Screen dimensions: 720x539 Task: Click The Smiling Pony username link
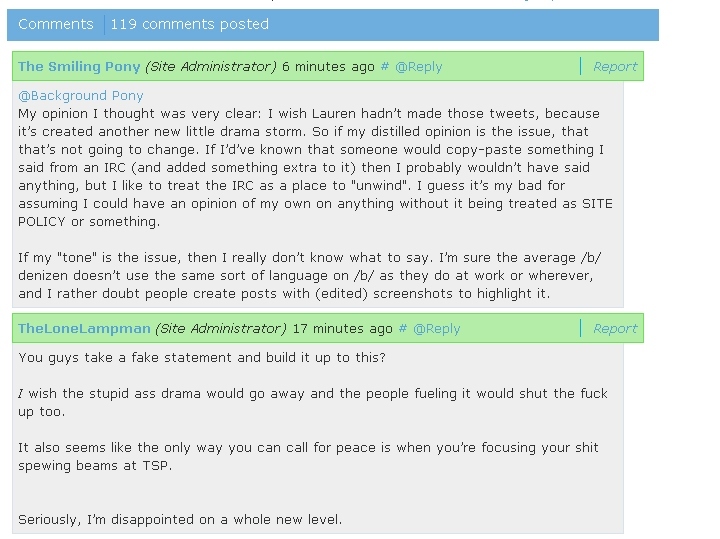[x=79, y=67]
